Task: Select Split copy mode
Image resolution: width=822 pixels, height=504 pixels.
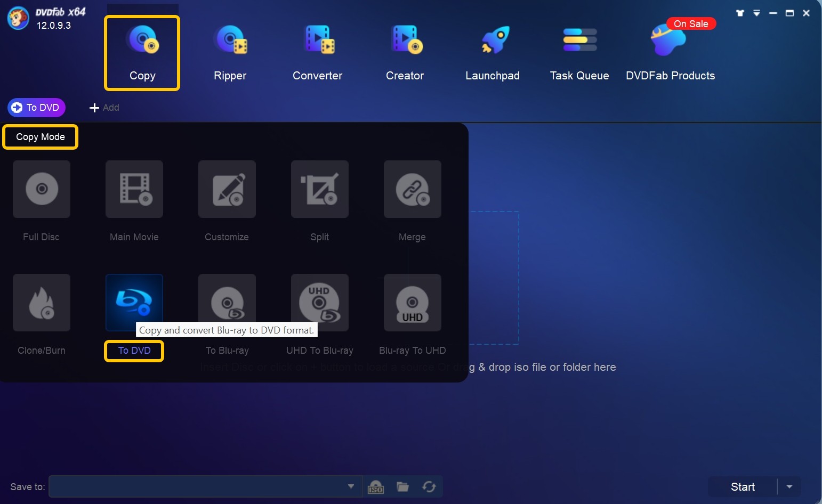Action: pyautogui.click(x=320, y=189)
